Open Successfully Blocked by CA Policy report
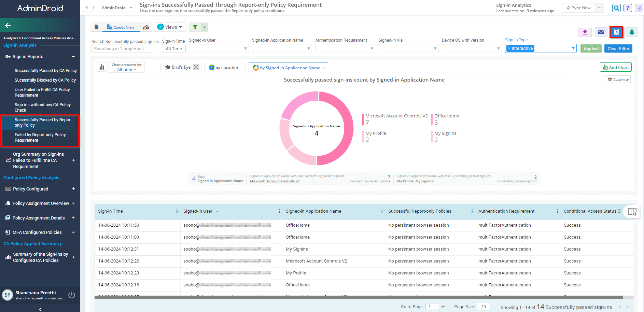The height and width of the screenshot is (312, 644). point(45,80)
